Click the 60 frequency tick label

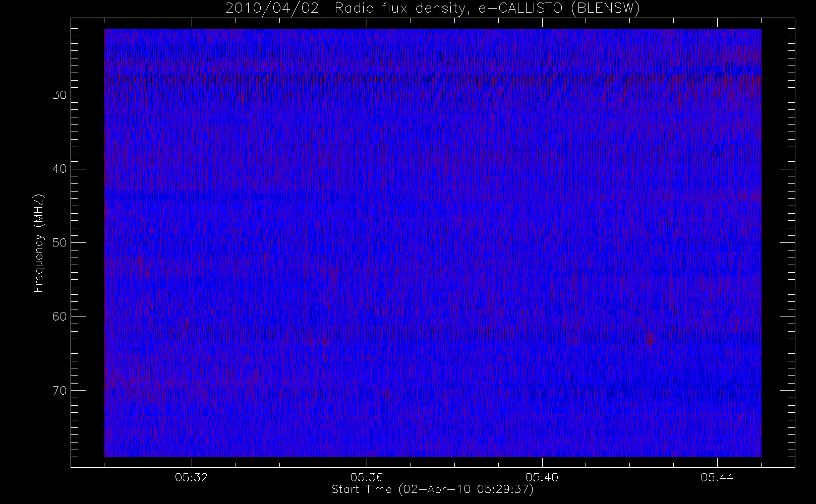coord(59,317)
